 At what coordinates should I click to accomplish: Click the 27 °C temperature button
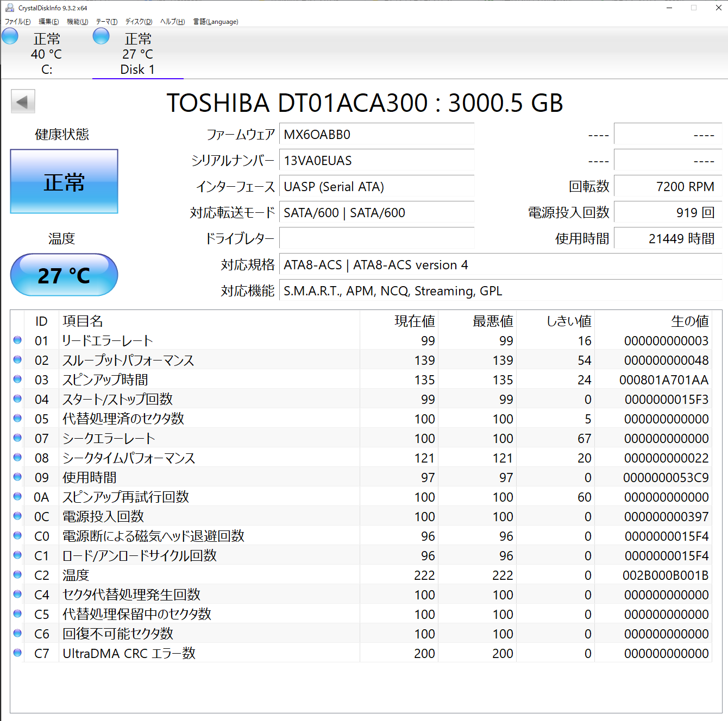coord(64,275)
